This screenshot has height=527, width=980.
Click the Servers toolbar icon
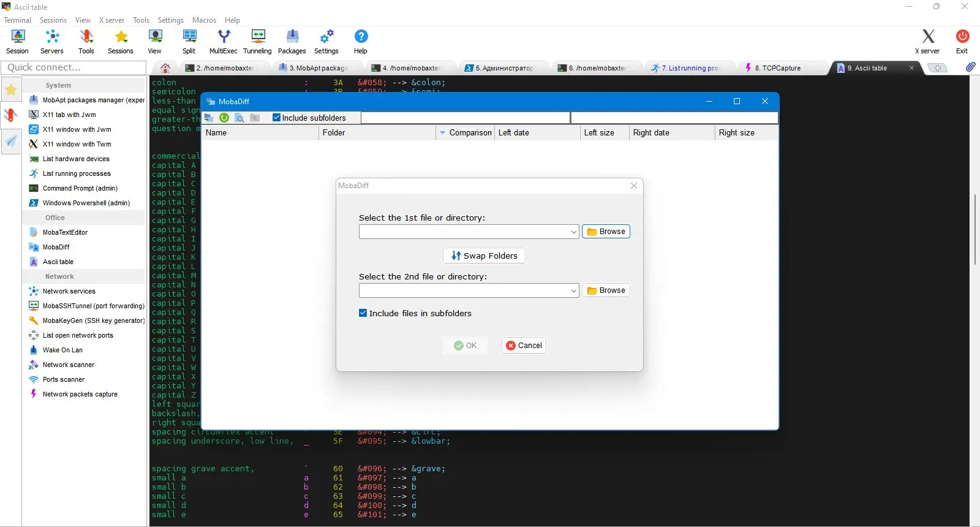tap(52, 42)
